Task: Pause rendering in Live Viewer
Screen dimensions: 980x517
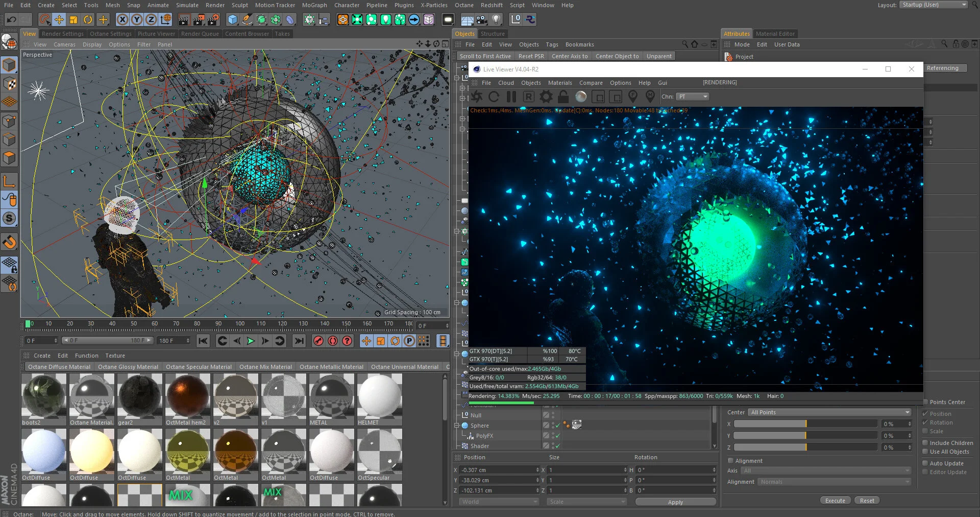Action: point(511,97)
